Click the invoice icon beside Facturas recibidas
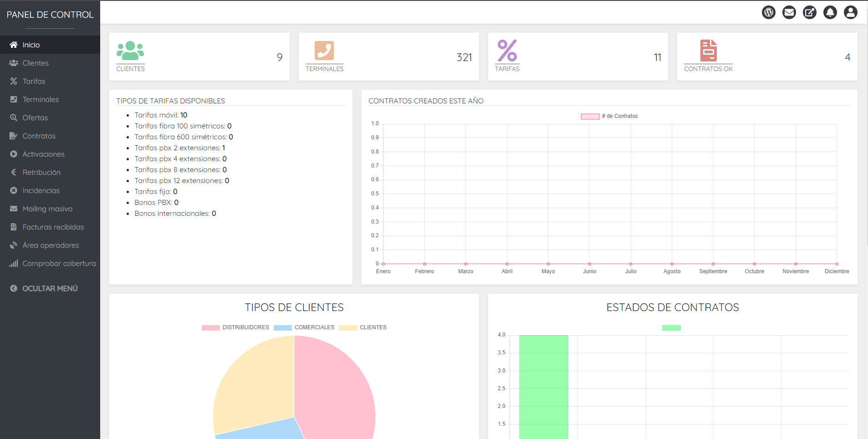This screenshot has width=868, height=439. (14, 227)
